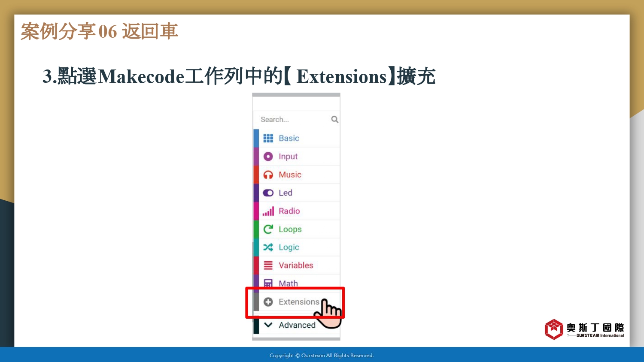Click the Advanced category label
Viewport: 644px width, 362px height.
click(x=297, y=325)
